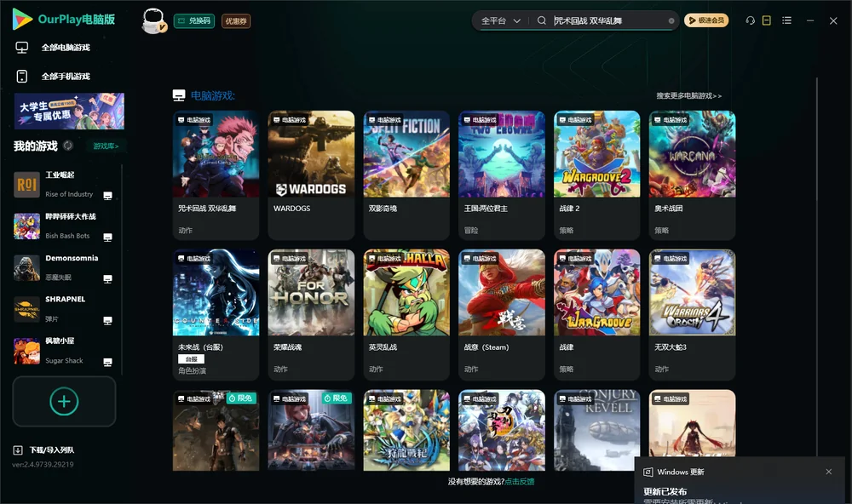The width and height of the screenshot is (852, 504).
Task: Select Demonsomnia in my games list
Action: 63,267
